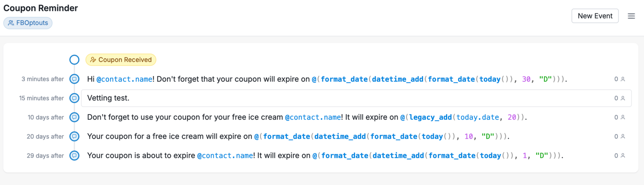The width and height of the screenshot is (644, 185).
Task: Open the FBOptouts group tag
Action: pos(28,23)
